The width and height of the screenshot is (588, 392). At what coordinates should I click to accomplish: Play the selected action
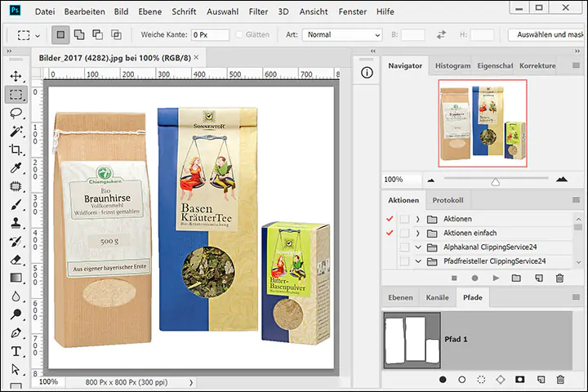[495, 278]
